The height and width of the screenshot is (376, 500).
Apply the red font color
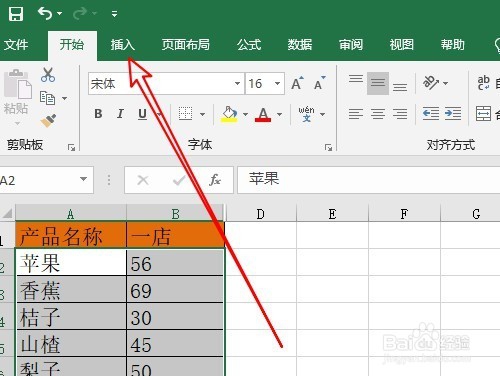click(x=263, y=114)
